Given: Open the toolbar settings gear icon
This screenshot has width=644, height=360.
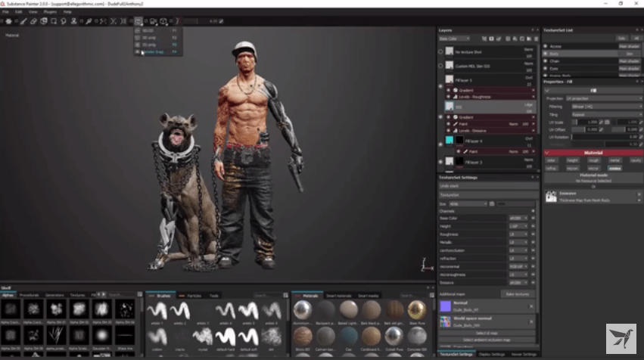Looking at the screenshot, I should pos(8,21).
